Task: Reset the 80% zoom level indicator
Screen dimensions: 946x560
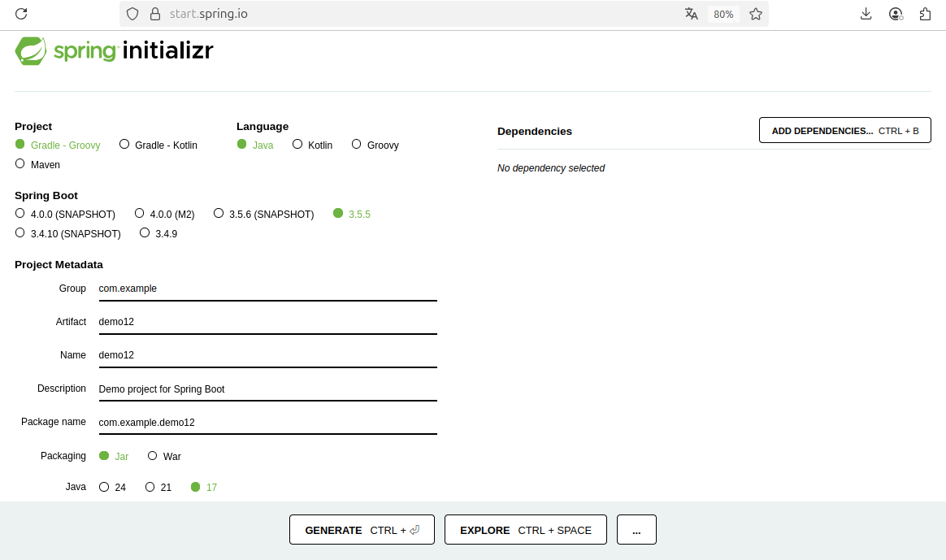Action: click(723, 14)
